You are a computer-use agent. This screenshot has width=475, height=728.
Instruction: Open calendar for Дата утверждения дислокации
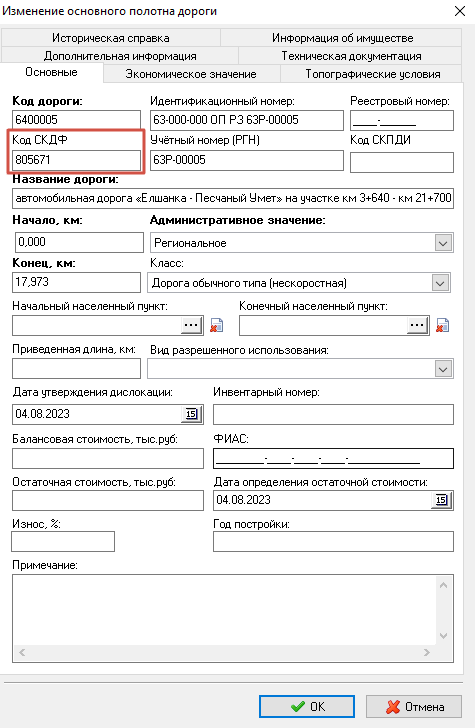[x=191, y=414]
